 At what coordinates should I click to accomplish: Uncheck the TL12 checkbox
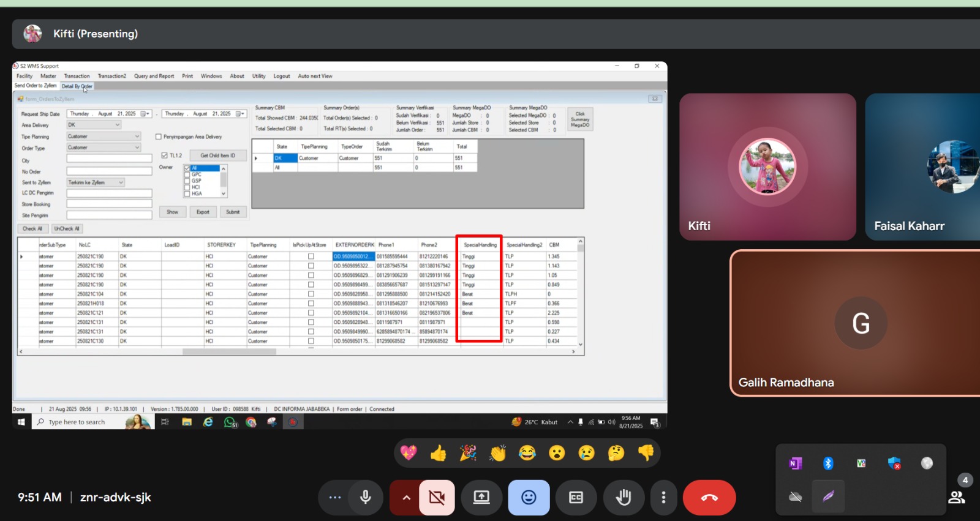(x=165, y=156)
